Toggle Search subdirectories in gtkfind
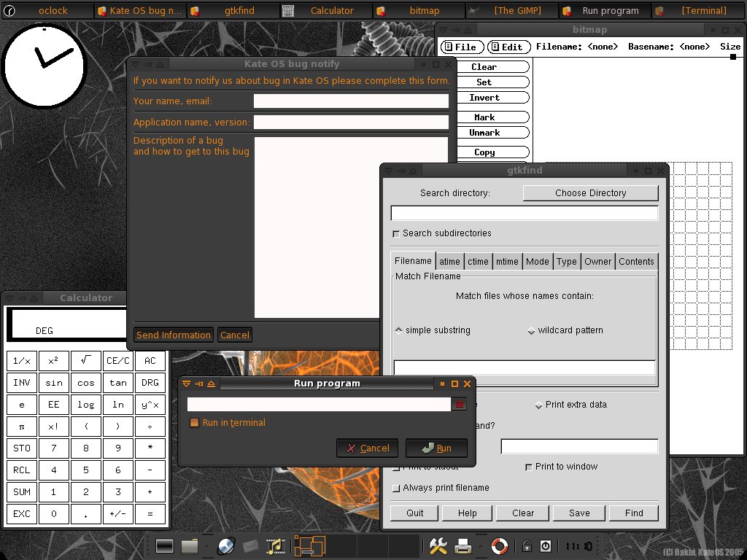This screenshot has height=560, width=747. click(396, 233)
